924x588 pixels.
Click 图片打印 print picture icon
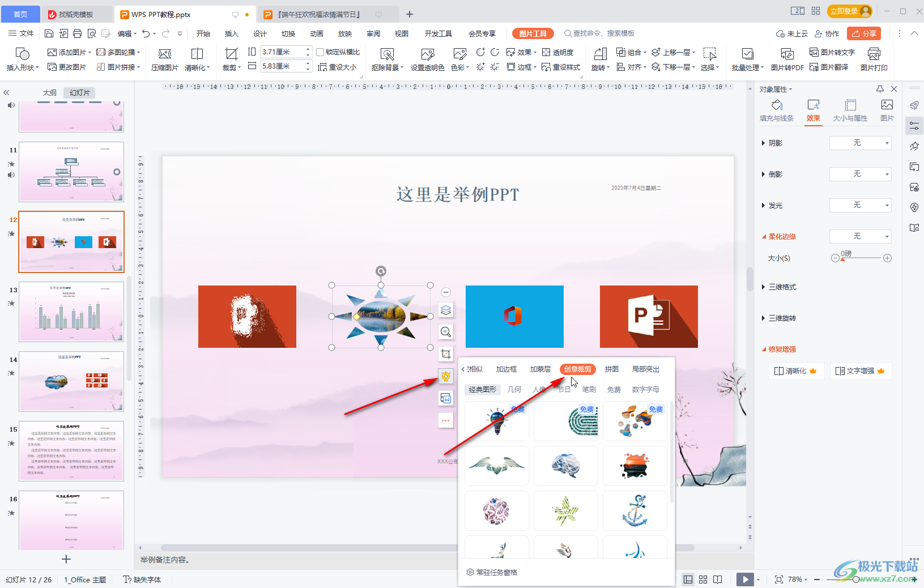pyautogui.click(x=874, y=59)
